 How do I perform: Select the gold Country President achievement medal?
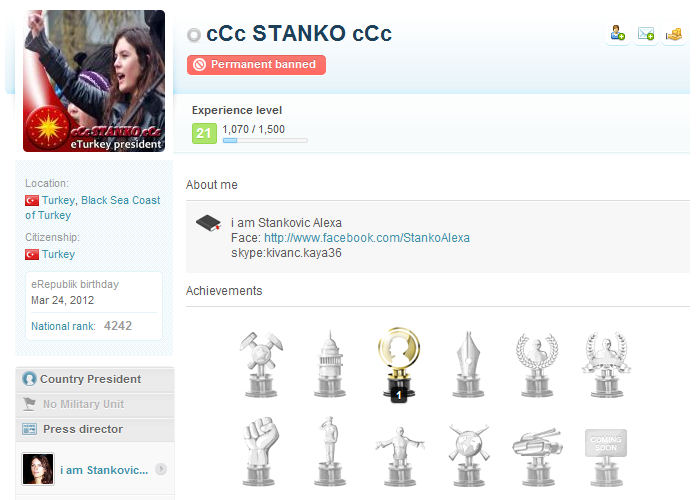click(399, 364)
